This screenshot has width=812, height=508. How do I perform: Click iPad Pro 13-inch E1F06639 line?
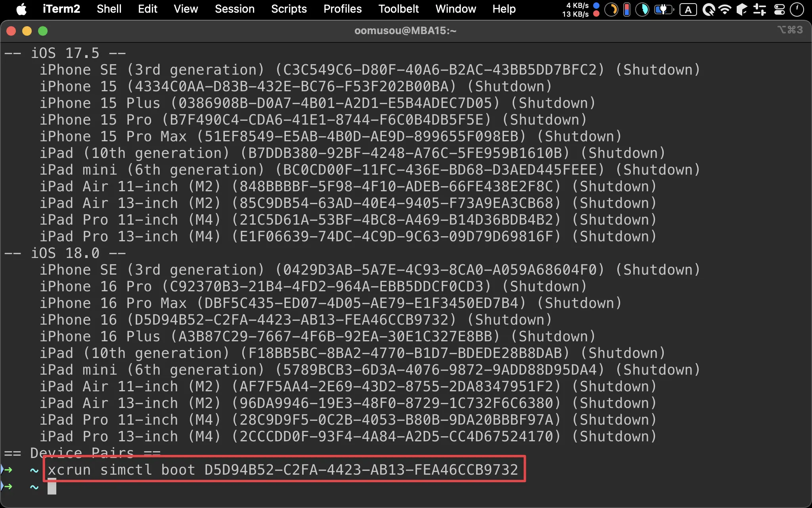tap(348, 237)
